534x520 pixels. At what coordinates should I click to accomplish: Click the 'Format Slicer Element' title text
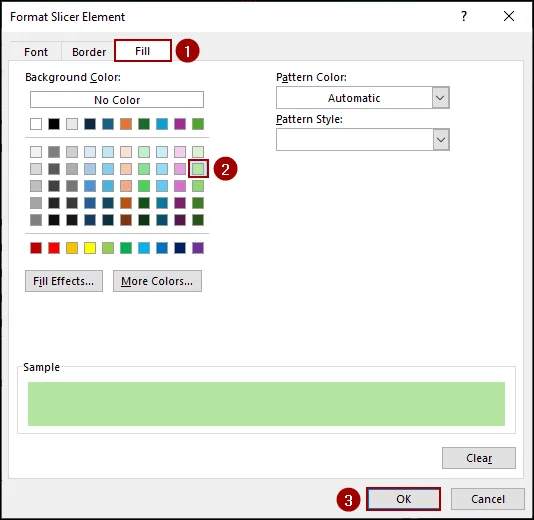point(67,17)
